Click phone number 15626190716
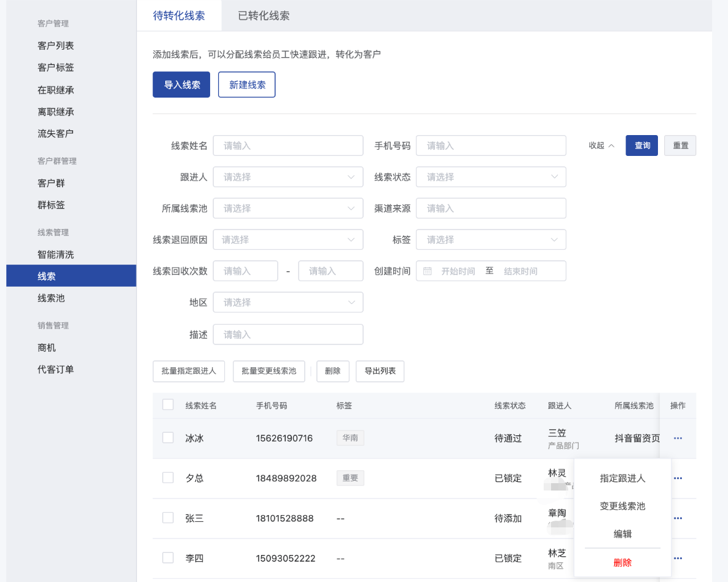The width and height of the screenshot is (728, 582). pyautogui.click(x=284, y=438)
